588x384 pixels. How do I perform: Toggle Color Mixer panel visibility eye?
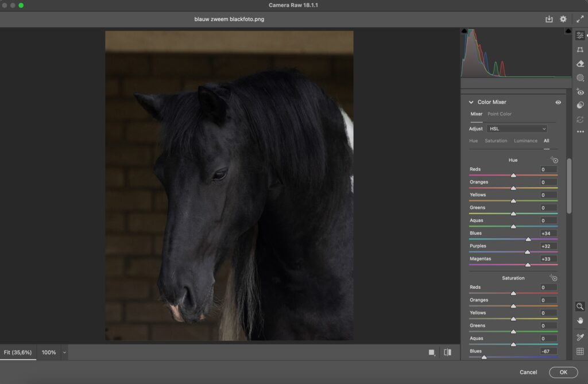coord(558,102)
